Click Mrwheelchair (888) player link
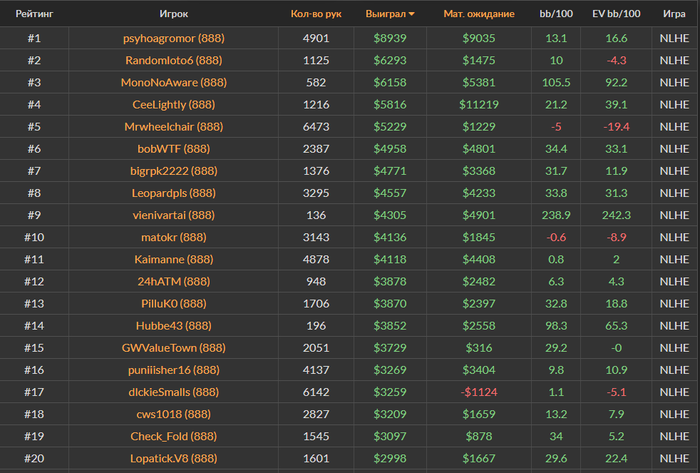The image size is (700, 473). tap(174, 126)
